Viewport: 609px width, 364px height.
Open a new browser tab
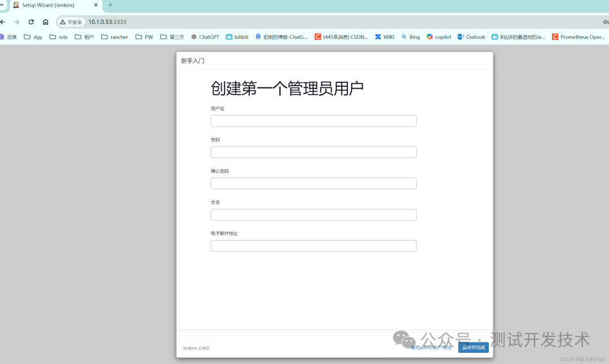tap(111, 5)
